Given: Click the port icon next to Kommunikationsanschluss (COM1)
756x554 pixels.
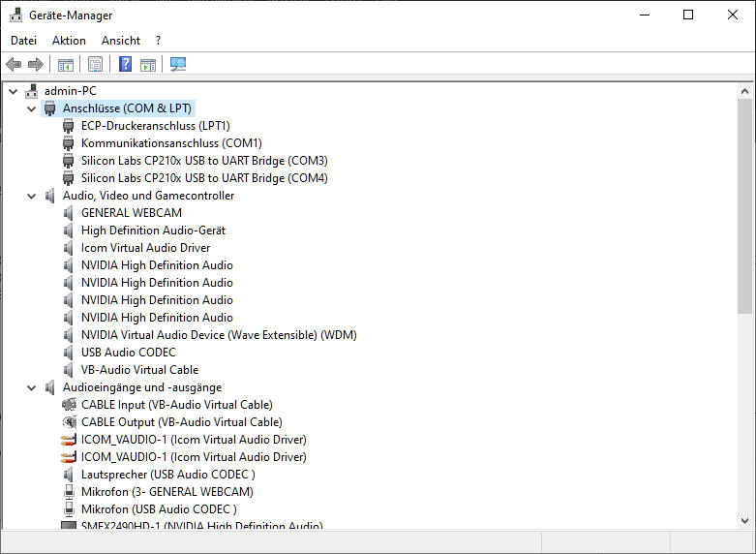Looking at the screenshot, I should coord(69,143).
